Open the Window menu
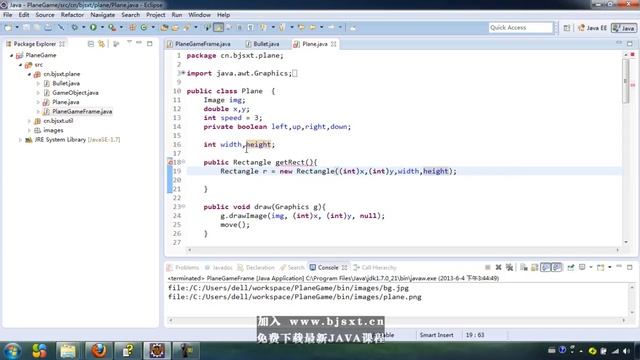 200,15
